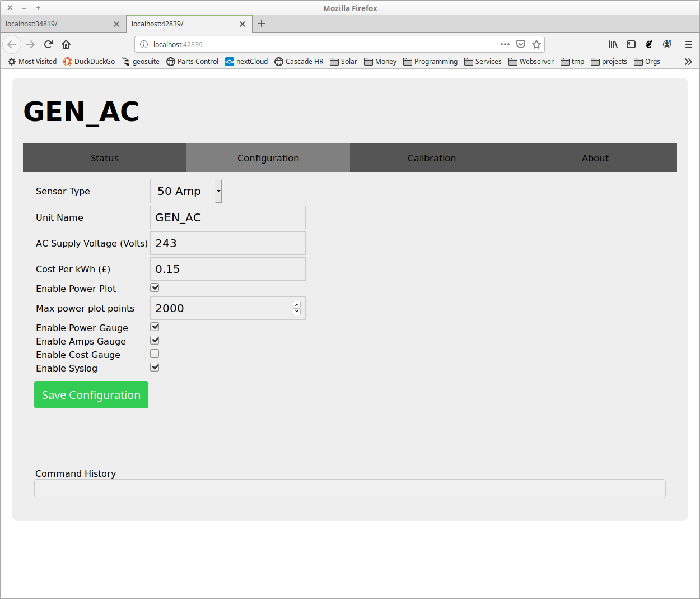This screenshot has height=599, width=700.
Task: Uncheck Enable Syslog
Action: pyautogui.click(x=155, y=367)
